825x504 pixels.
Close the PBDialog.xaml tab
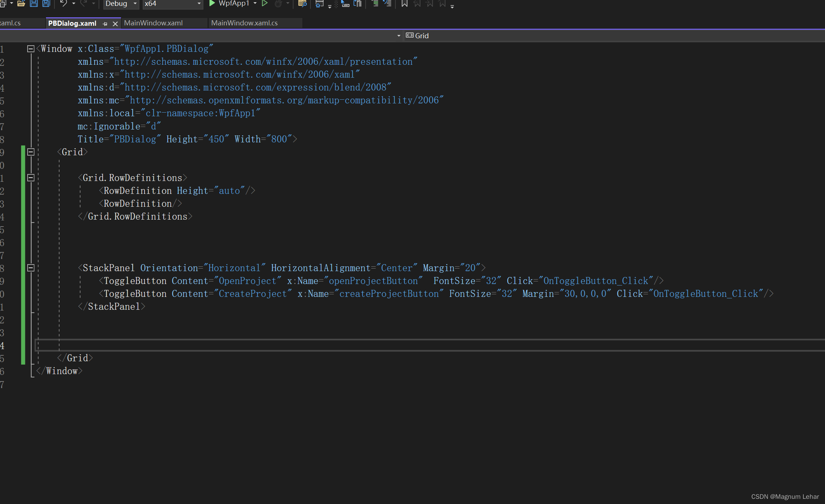click(115, 23)
